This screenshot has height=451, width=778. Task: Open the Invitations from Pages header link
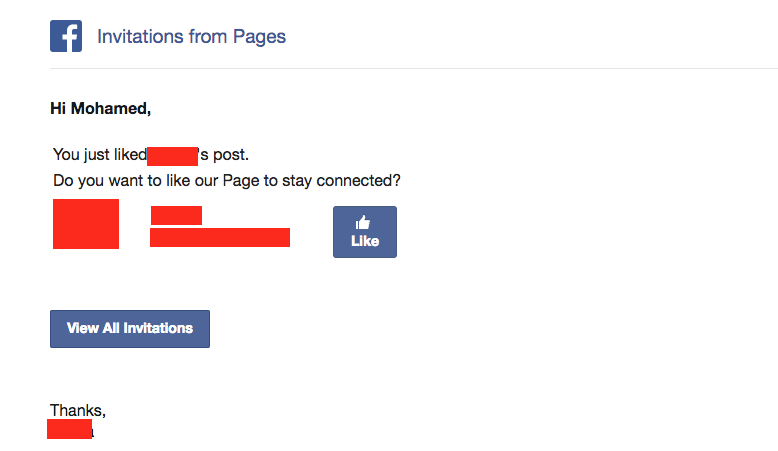[x=191, y=37]
